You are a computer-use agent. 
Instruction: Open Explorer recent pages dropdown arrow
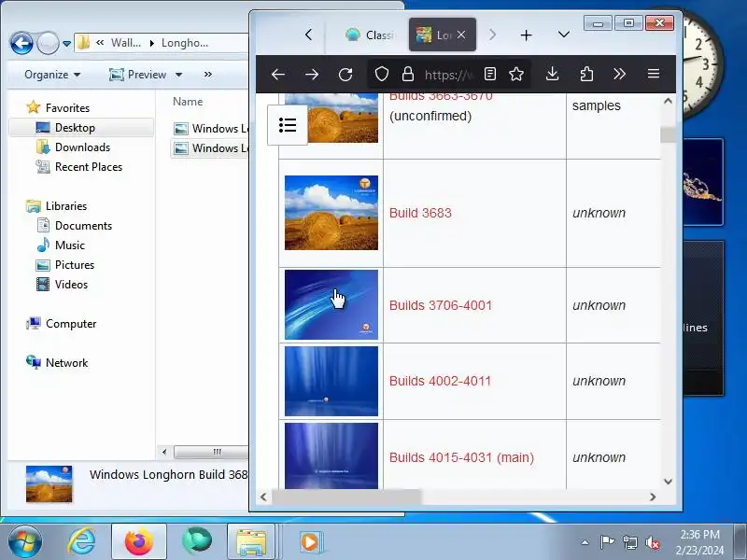click(66, 44)
